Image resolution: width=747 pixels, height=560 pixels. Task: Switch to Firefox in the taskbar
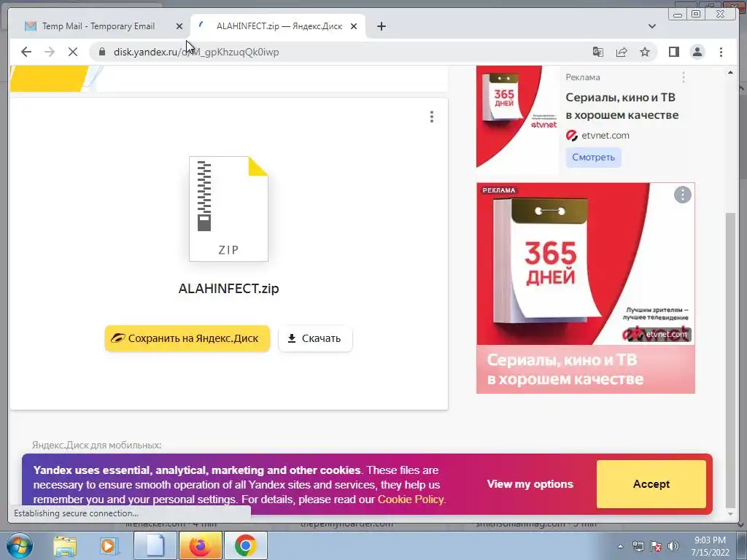[x=200, y=545]
